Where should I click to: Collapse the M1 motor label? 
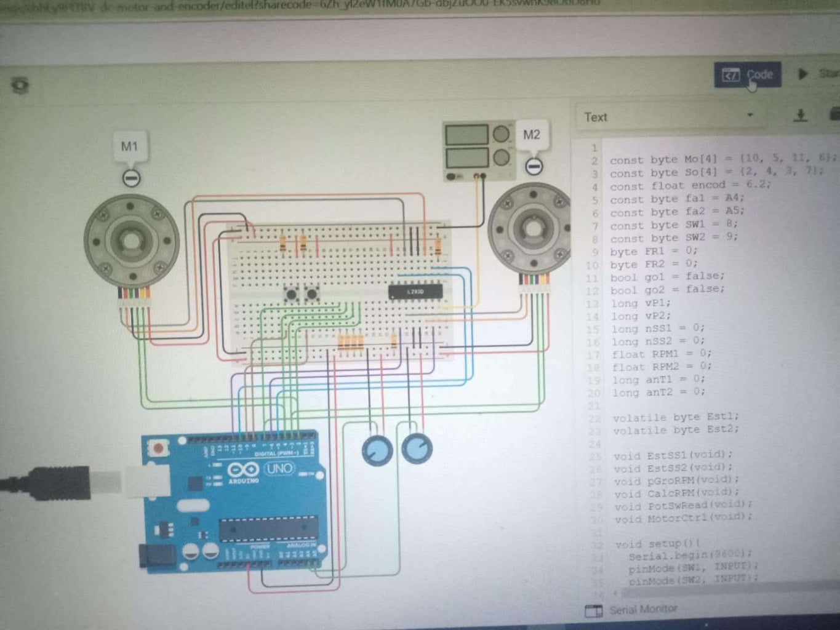[130, 178]
